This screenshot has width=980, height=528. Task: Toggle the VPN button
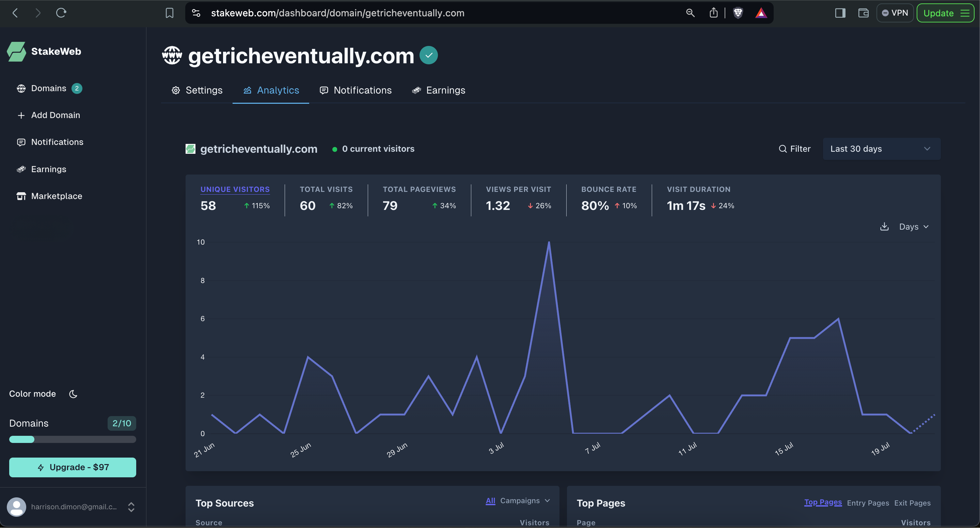coord(895,13)
